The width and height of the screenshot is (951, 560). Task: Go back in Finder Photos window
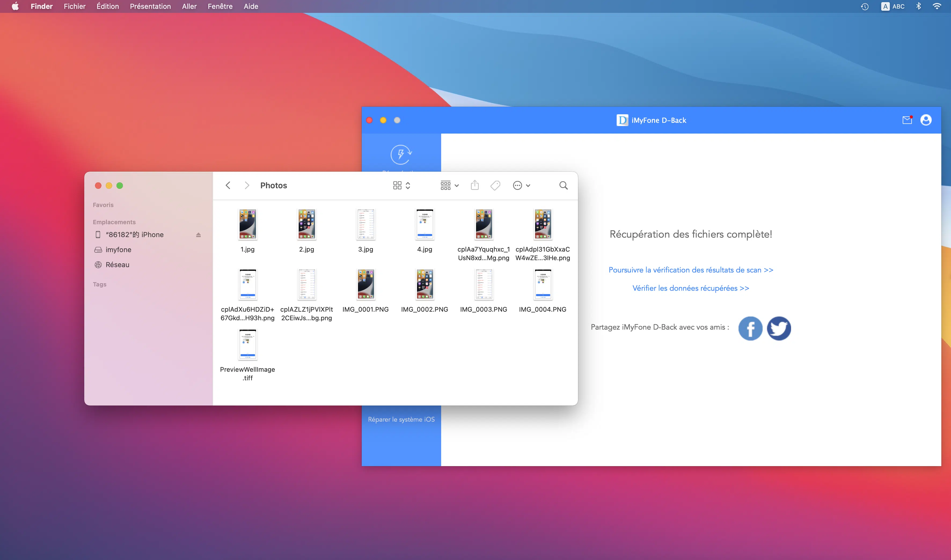click(x=228, y=185)
